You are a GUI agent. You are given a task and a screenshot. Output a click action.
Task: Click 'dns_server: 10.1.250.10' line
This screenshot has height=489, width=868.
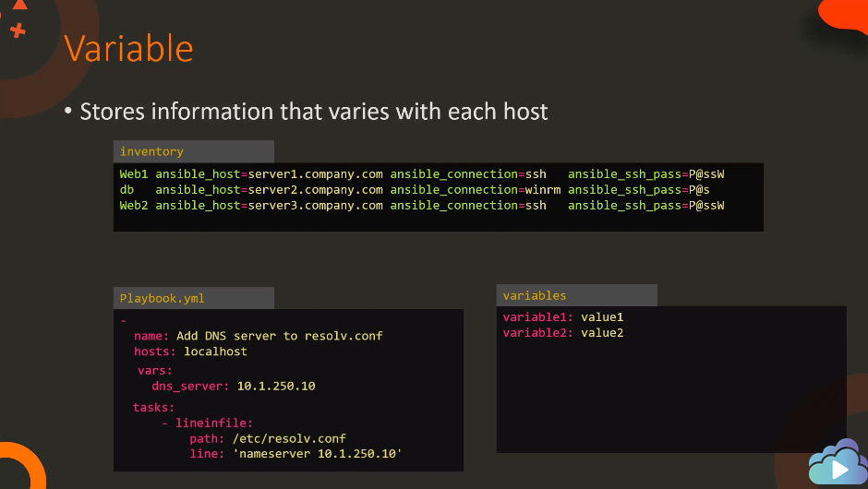click(234, 386)
